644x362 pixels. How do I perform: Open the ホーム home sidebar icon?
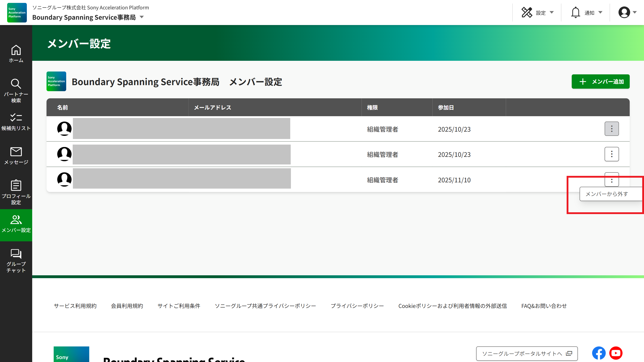pyautogui.click(x=16, y=53)
